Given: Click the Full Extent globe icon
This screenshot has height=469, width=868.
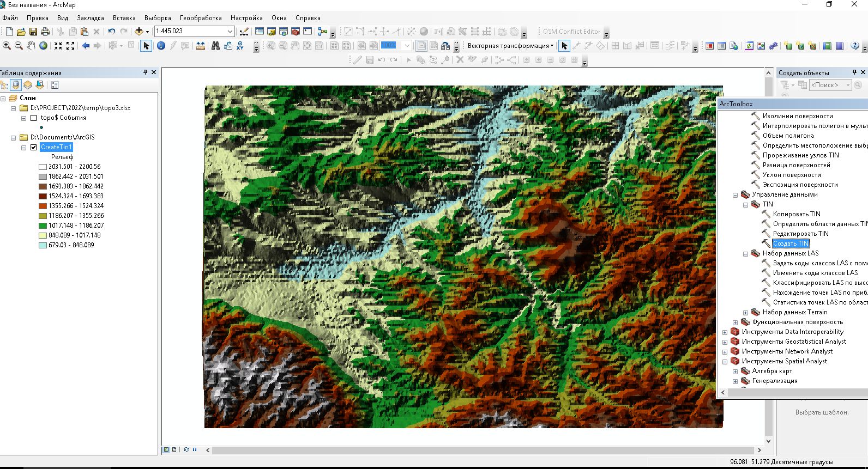Looking at the screenshot, I should pos(43,46).
